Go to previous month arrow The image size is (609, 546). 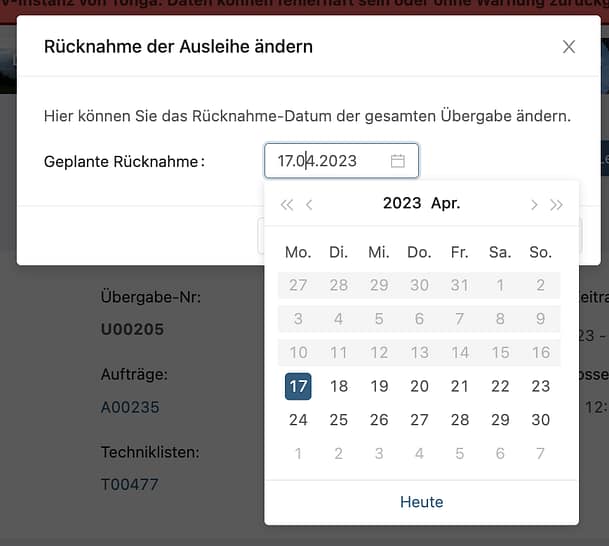pyautogui.click(x=309, y=204)
